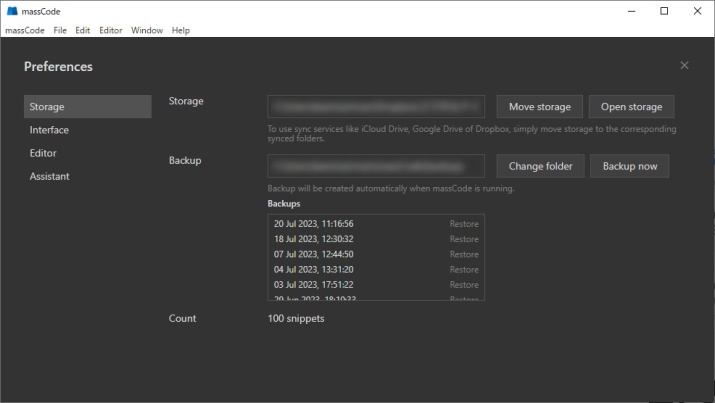Close the Preferences panel with the X
This screenshot has width=715, height=403.
(684, 66)
